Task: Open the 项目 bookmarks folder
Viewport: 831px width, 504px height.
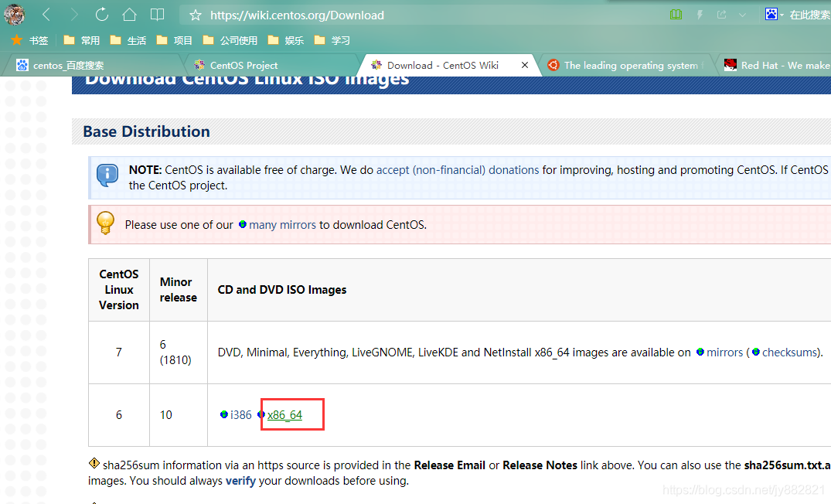Action: point(174,40)
